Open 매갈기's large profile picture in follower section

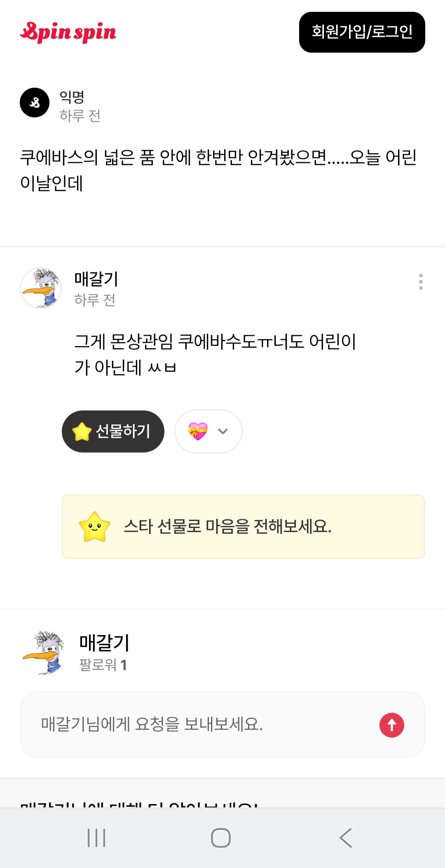coord(44,653)
